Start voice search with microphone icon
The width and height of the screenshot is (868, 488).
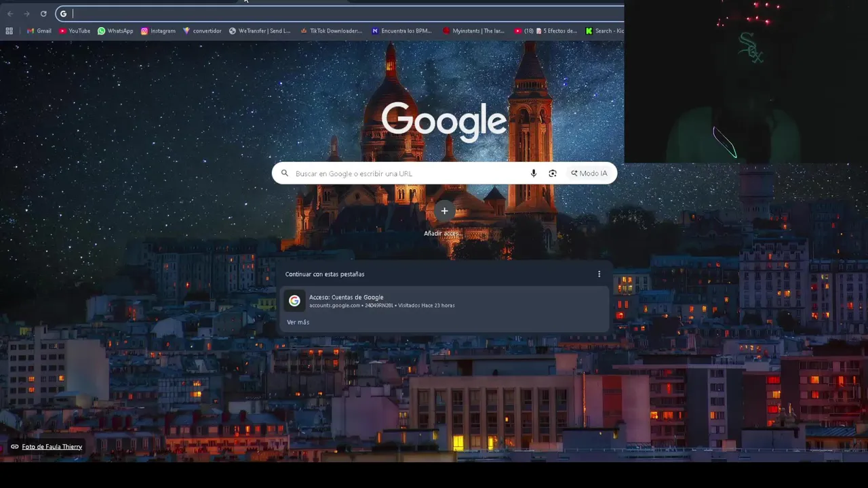click(534, 174)
